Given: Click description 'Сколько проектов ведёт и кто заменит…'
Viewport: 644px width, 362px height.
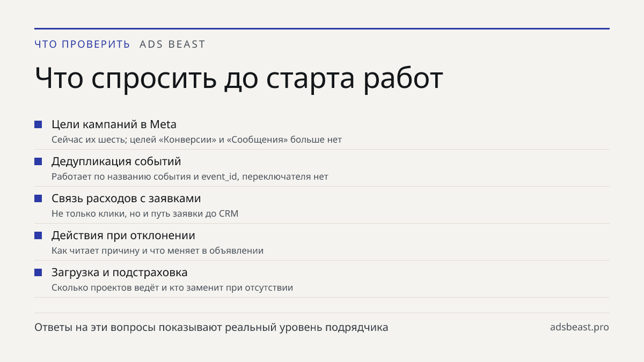Looking at the screenshot, I should coord(172,287).
